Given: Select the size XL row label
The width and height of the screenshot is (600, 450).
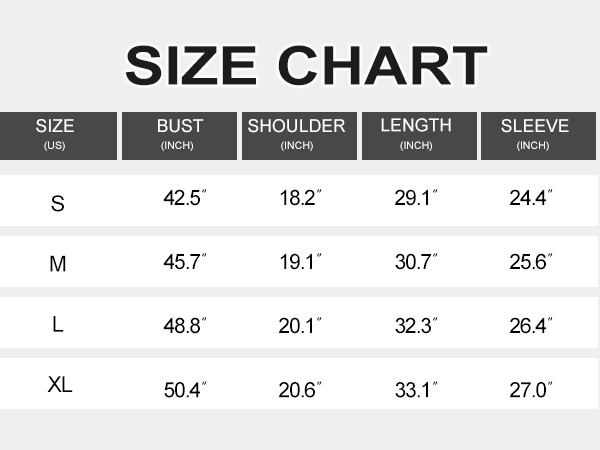Looking at the screenshot, I should pos(60,384).
